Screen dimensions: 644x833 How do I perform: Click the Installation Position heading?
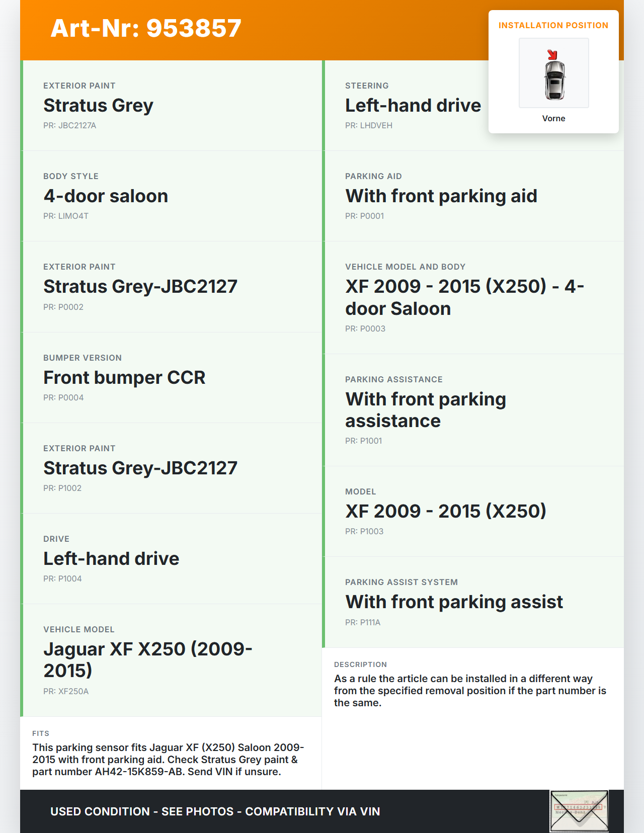tap(553, 25)
